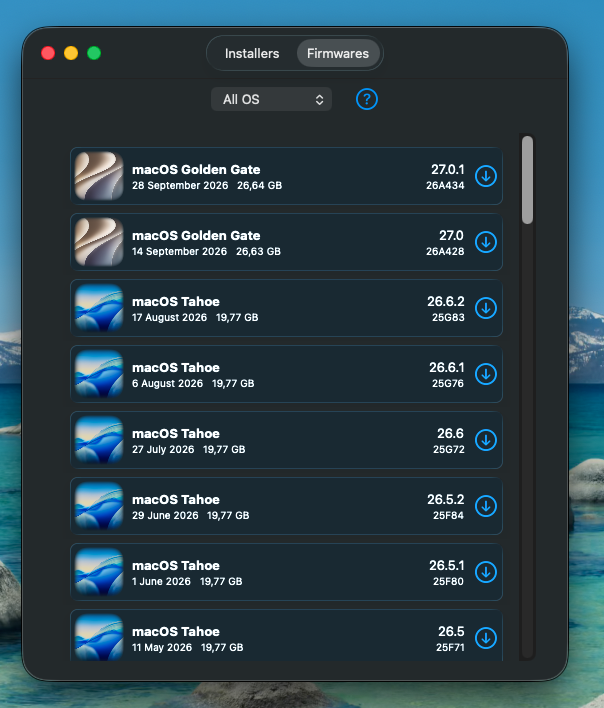The image size is (604, 708).
Task: Click version number 26.6.2
Action: point(446,301)
